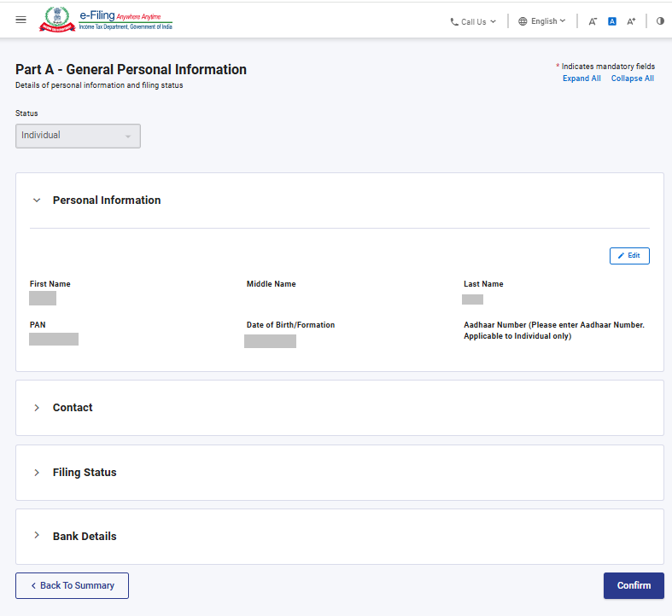Image resolution: width=672 pixels, height=616 pixels.
Task: Click the Date of Birth/Formation label
Action: pyautogui.click(x=290, y=325)
